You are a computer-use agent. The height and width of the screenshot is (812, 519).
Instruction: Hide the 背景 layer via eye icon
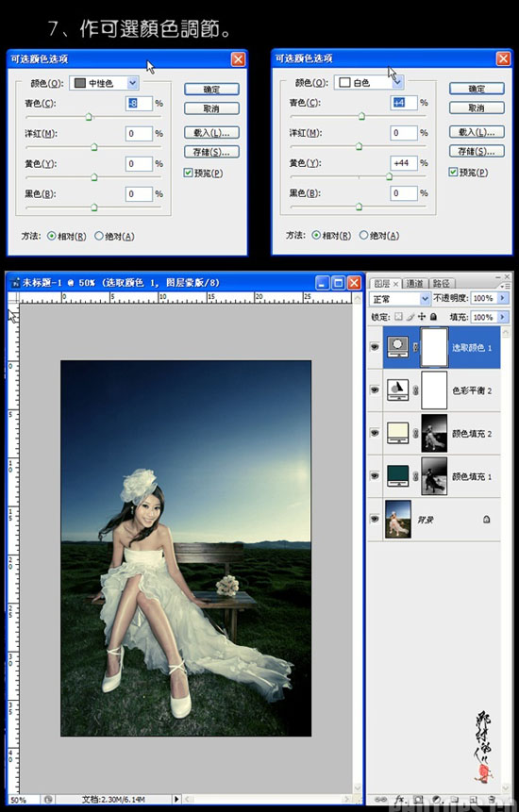(375, 519)
